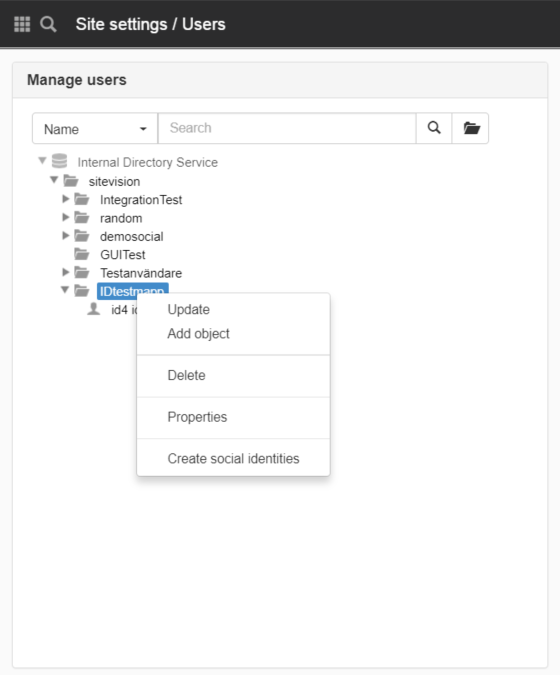Open the Name filter dropdown

pyautogui.click(x=95, y=128)
